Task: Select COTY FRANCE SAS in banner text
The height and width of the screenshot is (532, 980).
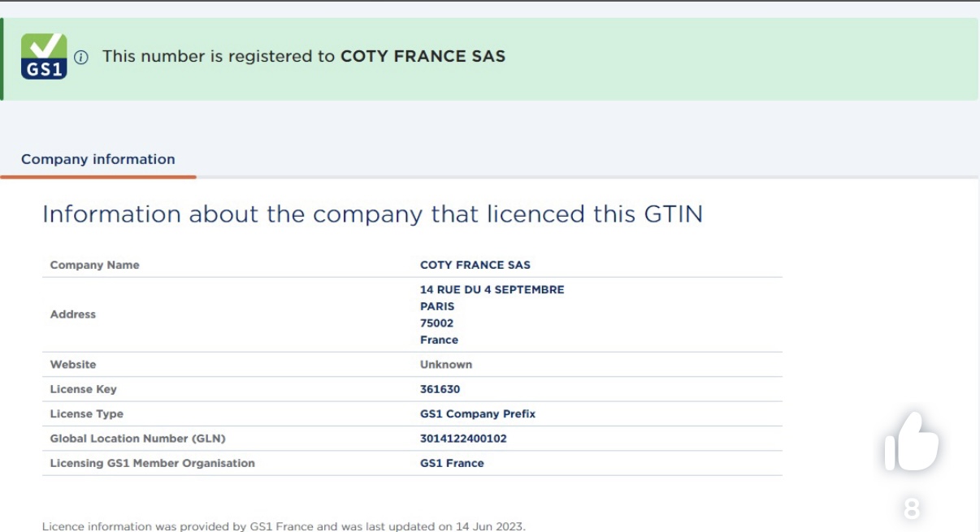Action: tap(423, 56)
